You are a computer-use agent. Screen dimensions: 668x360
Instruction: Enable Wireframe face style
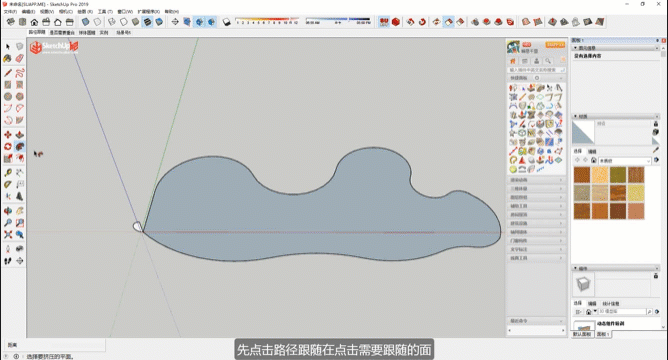(x=112, y=22)
